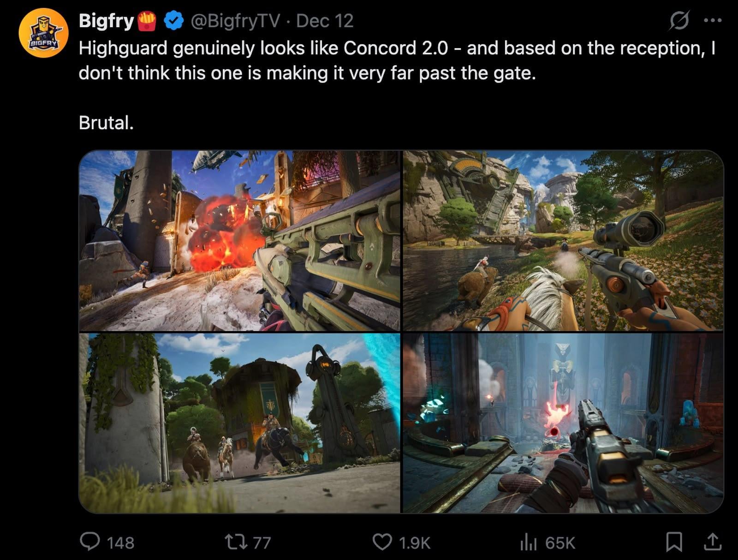Bookmark this post

point(674,542)
